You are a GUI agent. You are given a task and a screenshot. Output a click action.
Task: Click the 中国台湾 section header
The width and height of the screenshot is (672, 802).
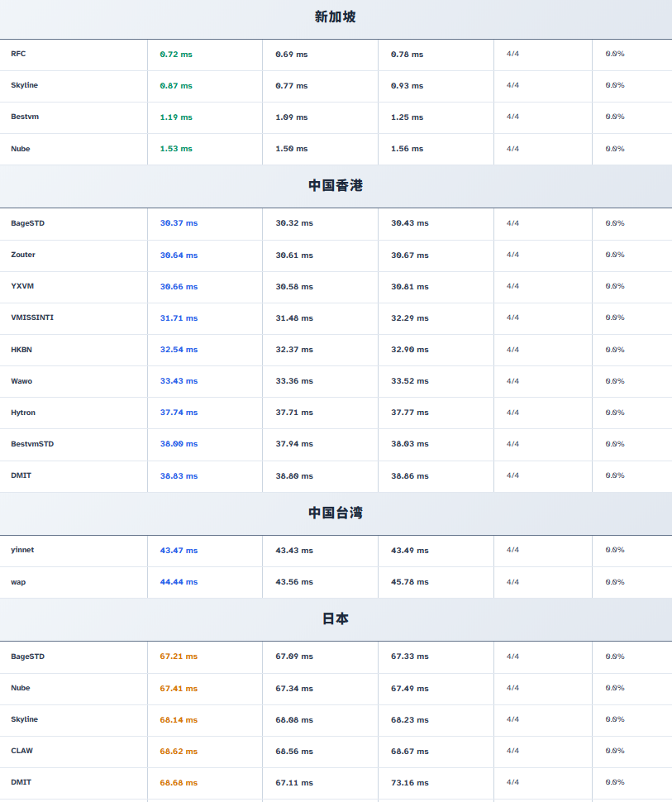tap(336, 513)
